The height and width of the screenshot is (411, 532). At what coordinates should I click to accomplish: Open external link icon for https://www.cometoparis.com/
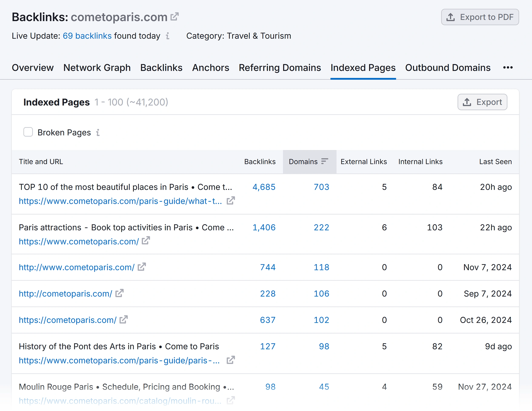click(x=146, y=241)
